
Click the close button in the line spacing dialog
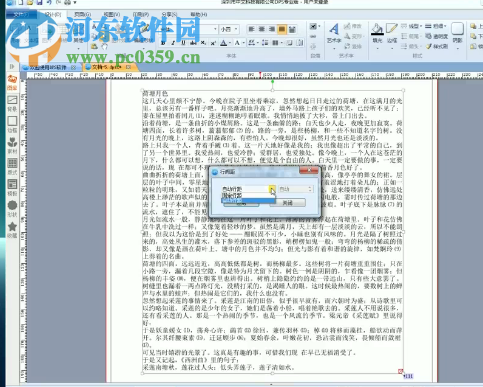point(288,203)
